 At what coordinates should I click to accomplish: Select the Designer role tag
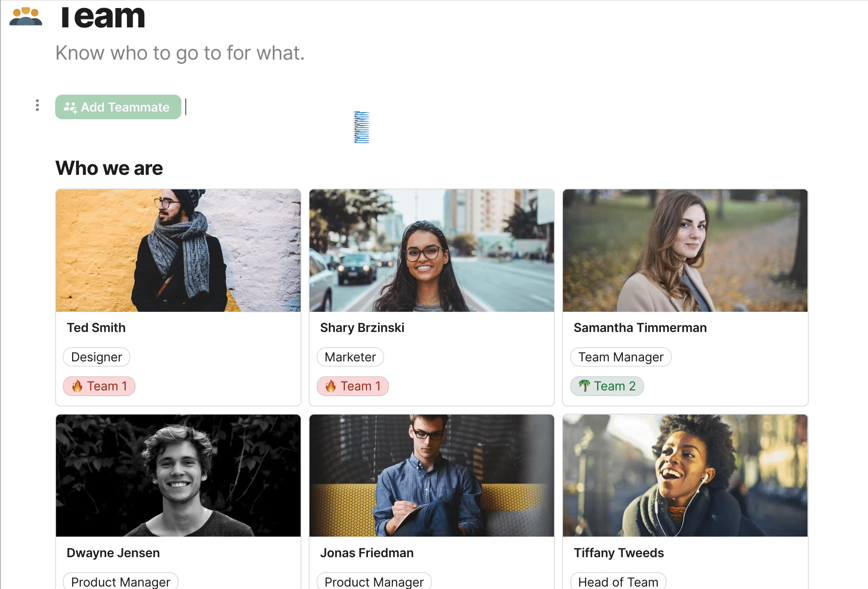[96, 357]
